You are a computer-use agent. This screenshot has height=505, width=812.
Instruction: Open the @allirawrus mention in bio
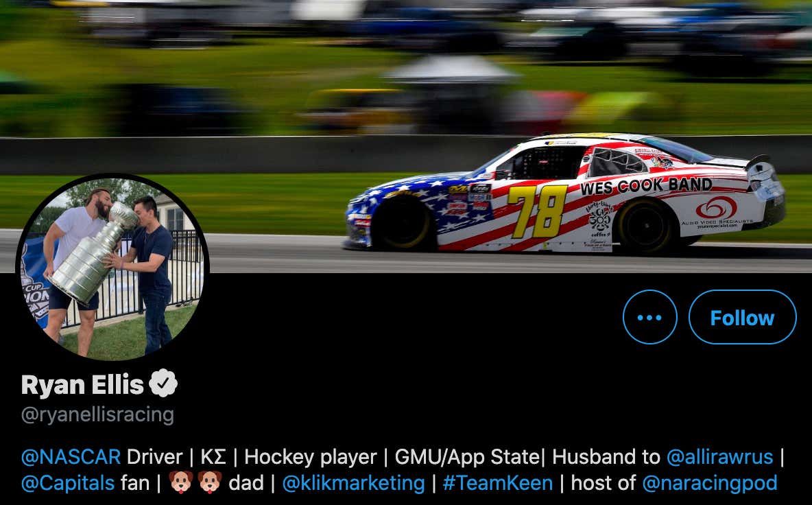719,457
